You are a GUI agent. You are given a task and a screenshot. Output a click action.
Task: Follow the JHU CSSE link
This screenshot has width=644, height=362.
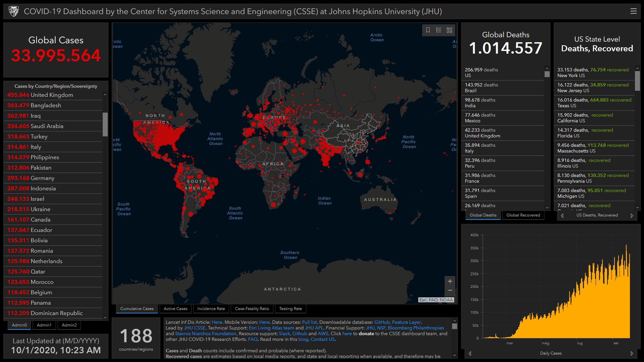click(195, 328)
